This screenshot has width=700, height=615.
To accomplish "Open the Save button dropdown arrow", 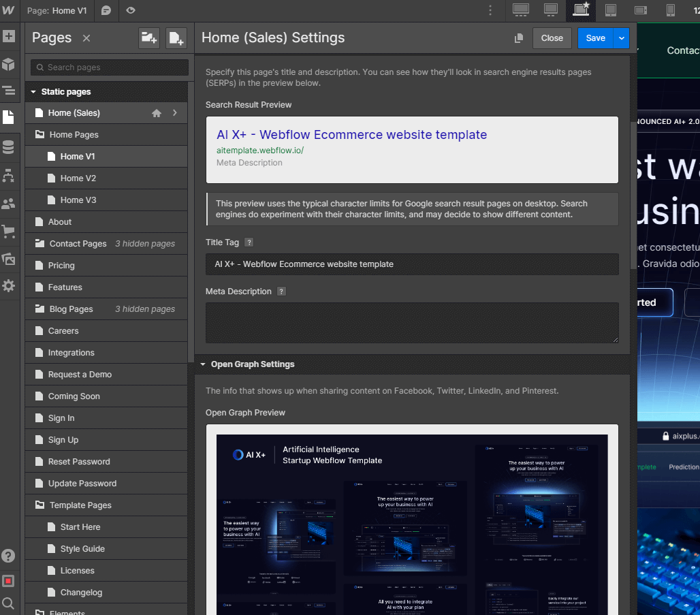I will pos(622,38).
